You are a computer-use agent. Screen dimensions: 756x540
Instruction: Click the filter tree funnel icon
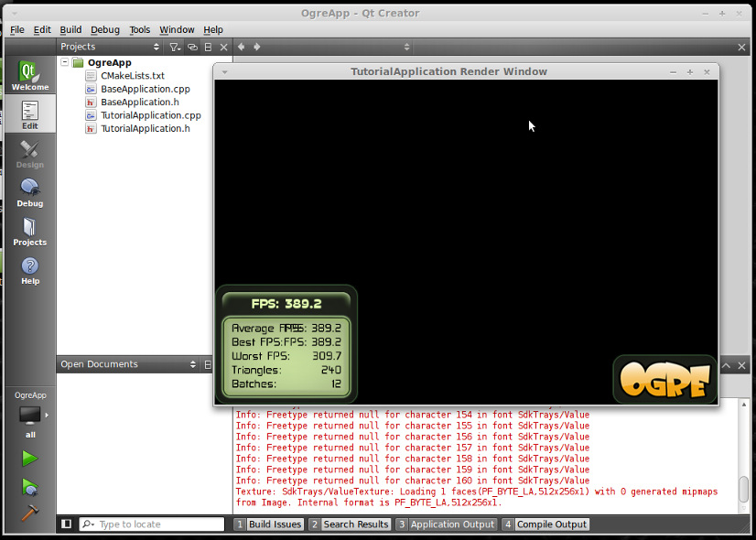pyautogui.click(x=175, y=47)
